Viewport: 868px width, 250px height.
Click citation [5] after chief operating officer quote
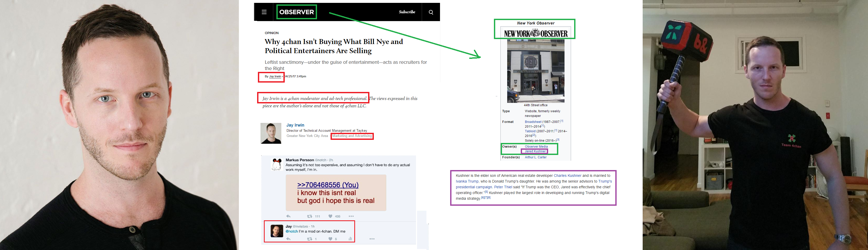point(486,192)
